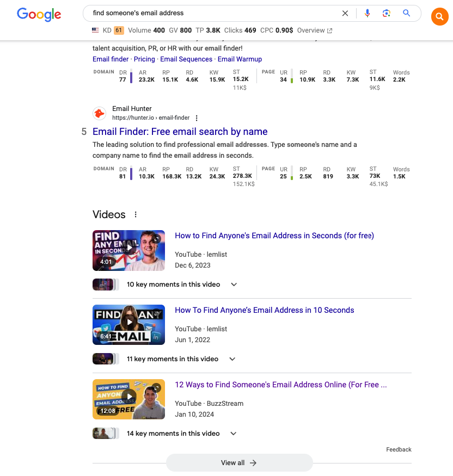The height and width of the screenshot is (476, 453).
Task: Play the 12:08 BuzzStream video thumbnail
Action: tap(129, 399)
